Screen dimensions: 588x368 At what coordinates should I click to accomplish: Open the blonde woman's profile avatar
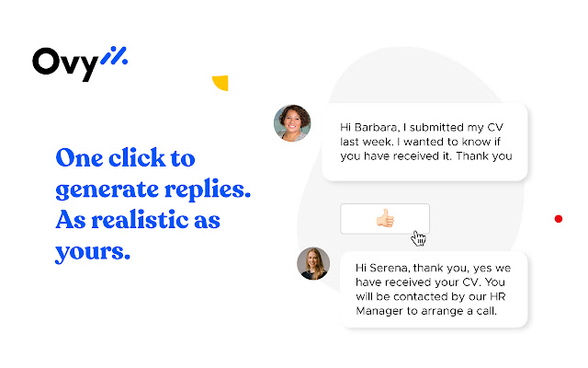313,263
